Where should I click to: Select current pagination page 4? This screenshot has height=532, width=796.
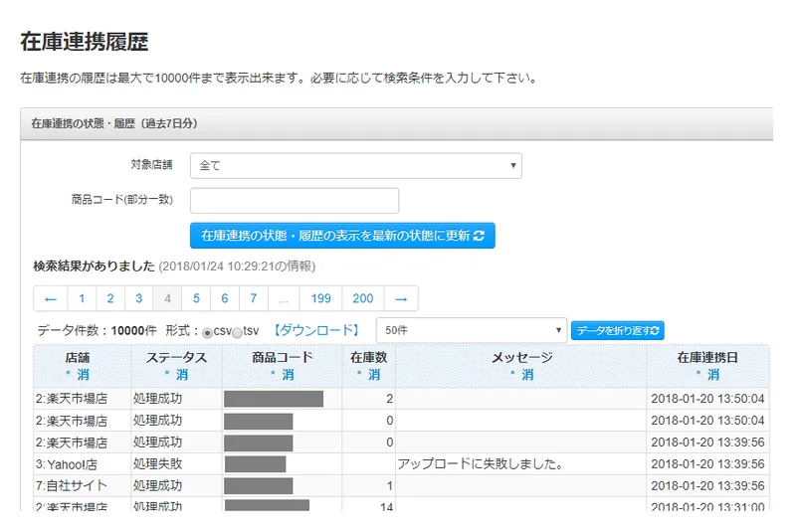(x=167, y=298)
